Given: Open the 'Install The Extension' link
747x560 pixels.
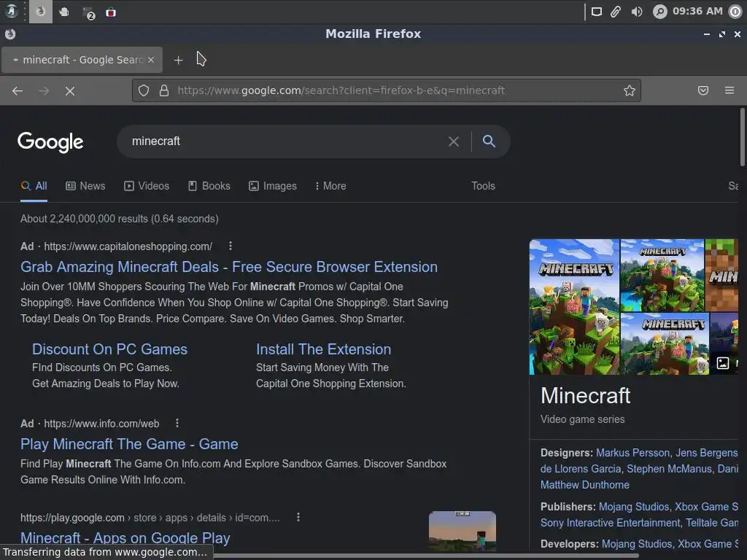Looking at the screenshot, I should 323,349.
